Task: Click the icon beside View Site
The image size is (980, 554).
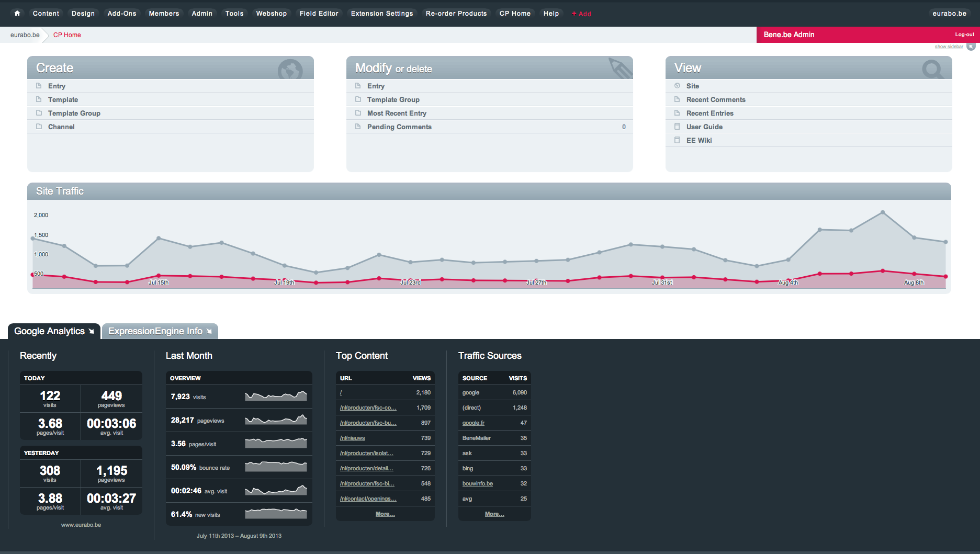Action: tap(677, 85)
